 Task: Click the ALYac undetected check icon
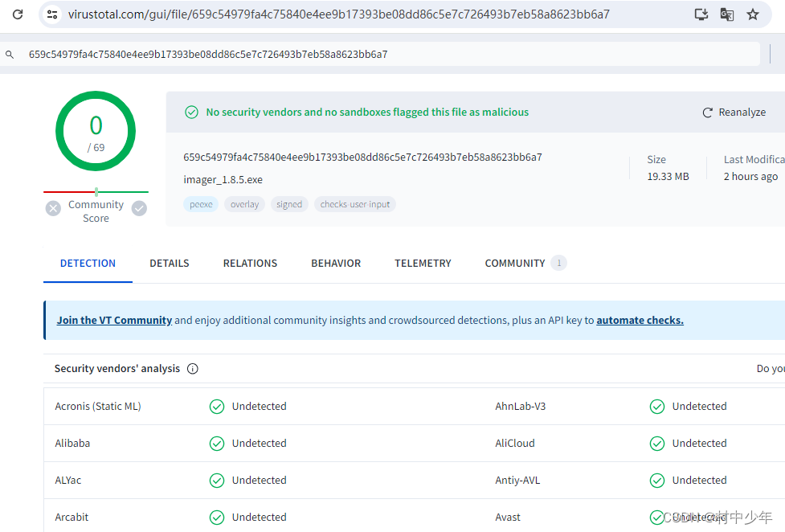217,481
